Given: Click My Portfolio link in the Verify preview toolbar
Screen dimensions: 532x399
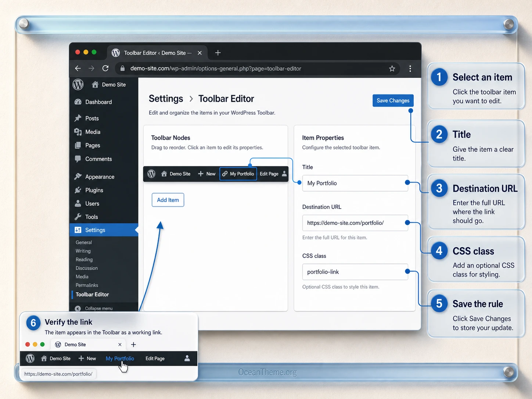Looking at the screenshot, I should coord(120,359).
